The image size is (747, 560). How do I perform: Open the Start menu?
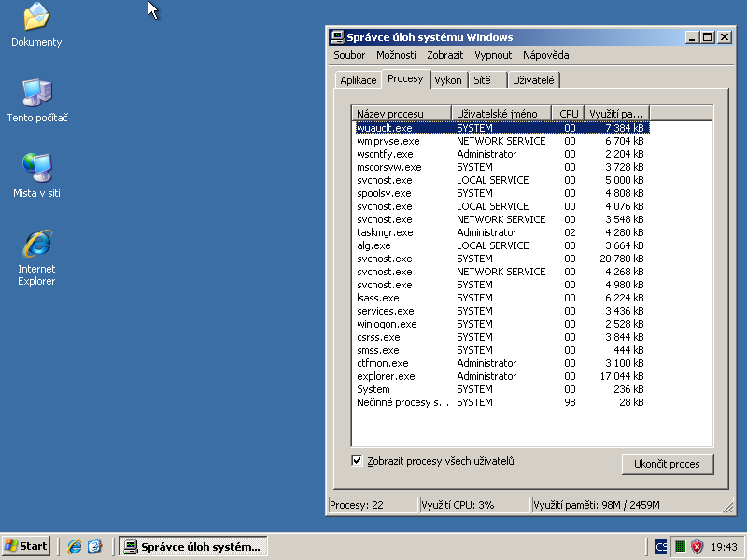click(x=26, y=546)
